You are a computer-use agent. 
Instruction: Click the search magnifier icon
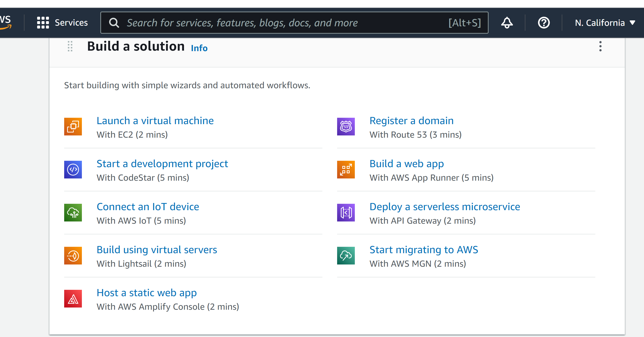(x=114, y=23)
